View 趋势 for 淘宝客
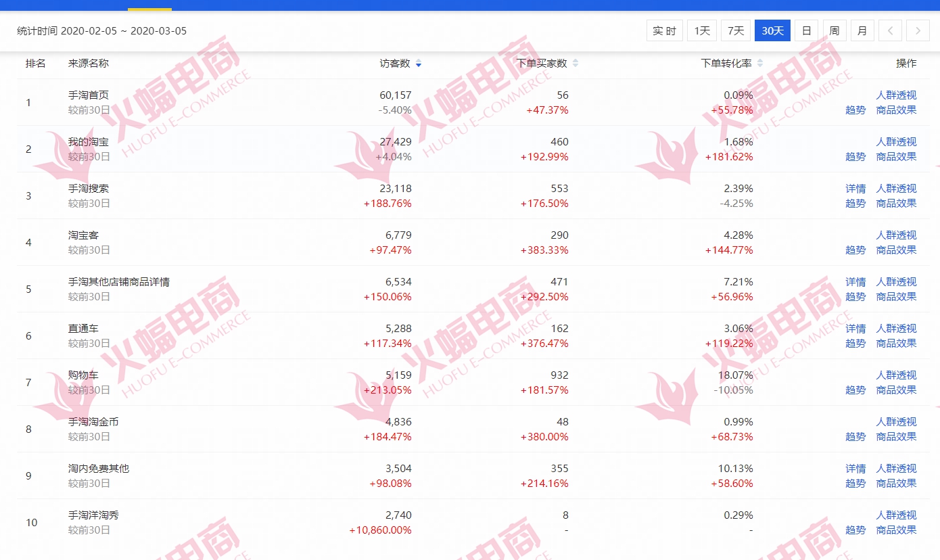The height and width of the screenshot is (560, 940). pyautogui.click(x=855, y=250)
